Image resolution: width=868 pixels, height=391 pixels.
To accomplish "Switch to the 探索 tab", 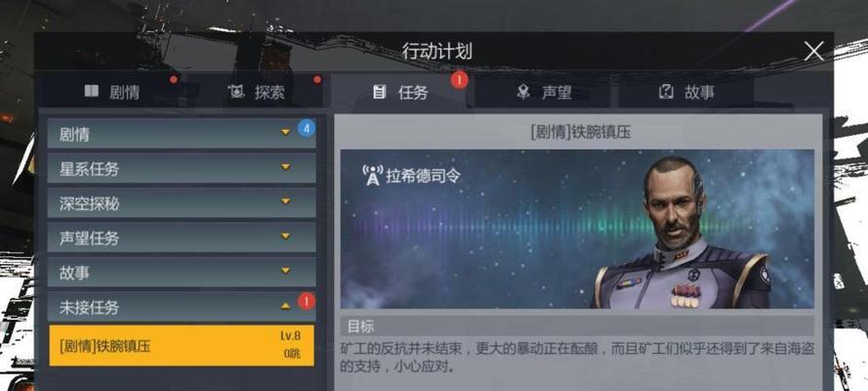I will click(x=258, y=92).
